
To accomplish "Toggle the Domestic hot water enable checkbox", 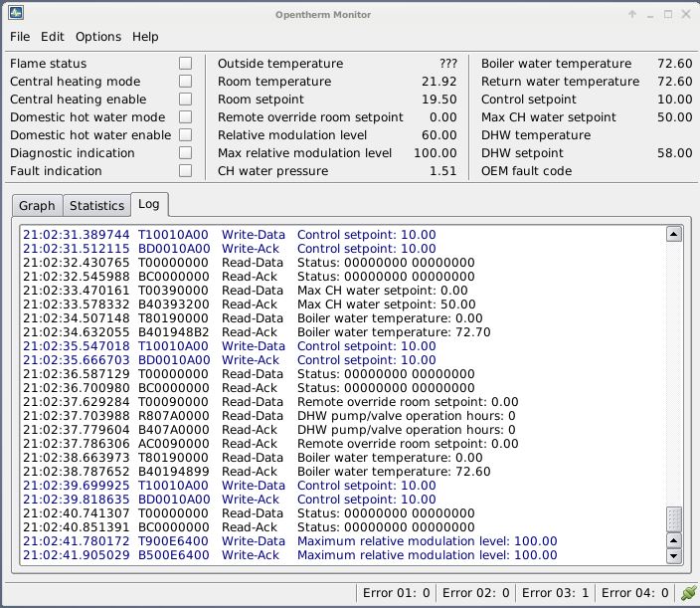I will (185, 134).
